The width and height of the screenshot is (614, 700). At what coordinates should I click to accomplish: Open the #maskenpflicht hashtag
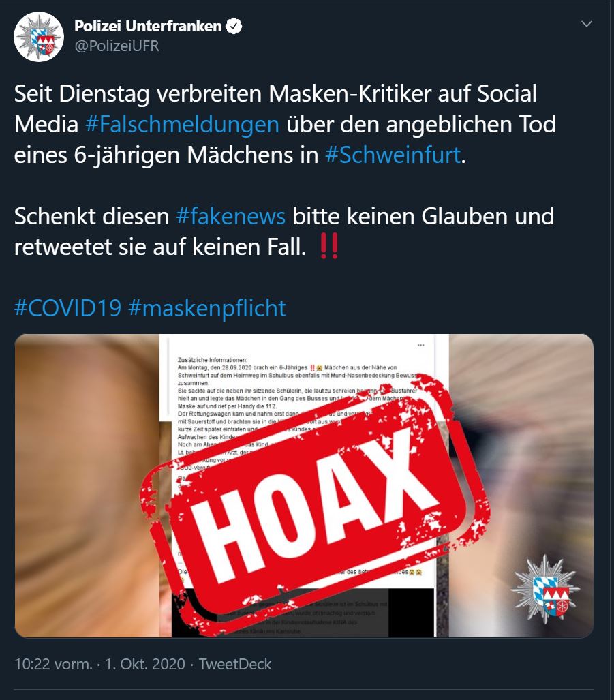coord(207,309)
